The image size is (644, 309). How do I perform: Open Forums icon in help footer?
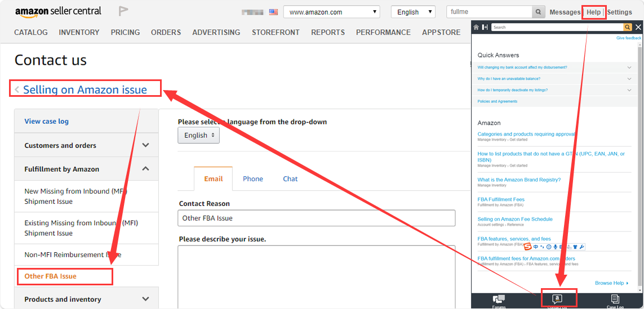coord(499,300)
